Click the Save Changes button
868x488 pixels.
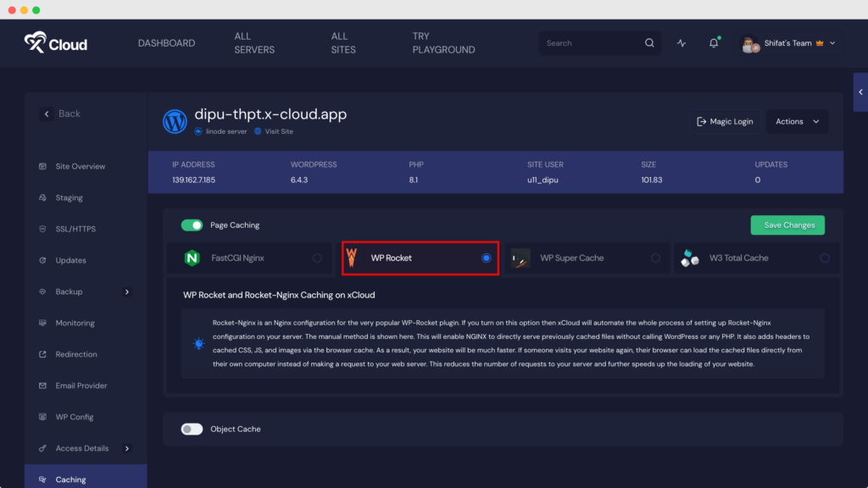point(787,225)
